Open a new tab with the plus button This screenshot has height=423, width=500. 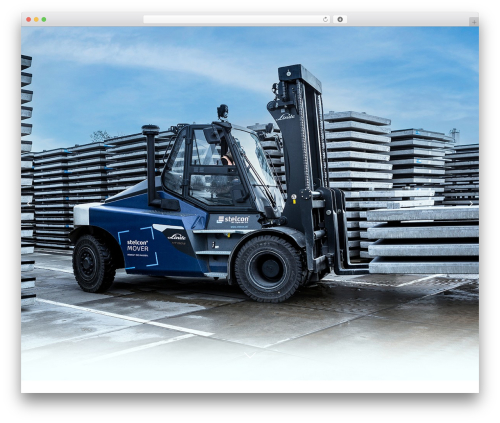point(474,22)
